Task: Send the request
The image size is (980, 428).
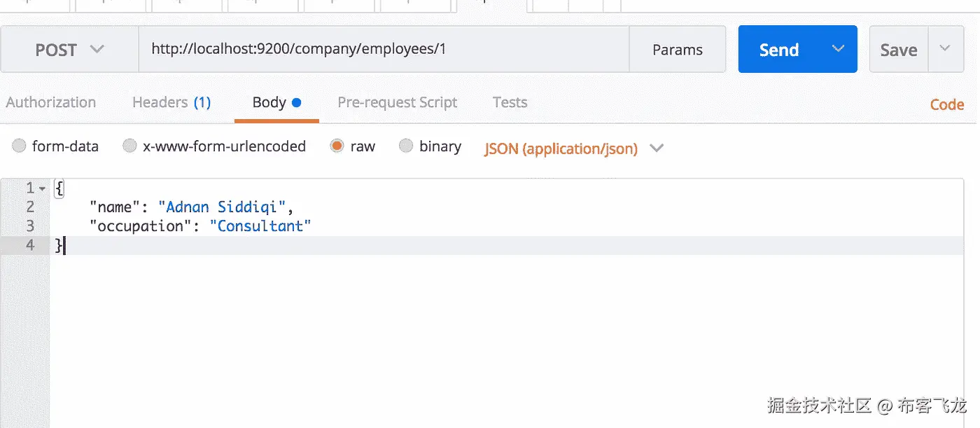Action: pyautogui.click(x=778, y=50)
